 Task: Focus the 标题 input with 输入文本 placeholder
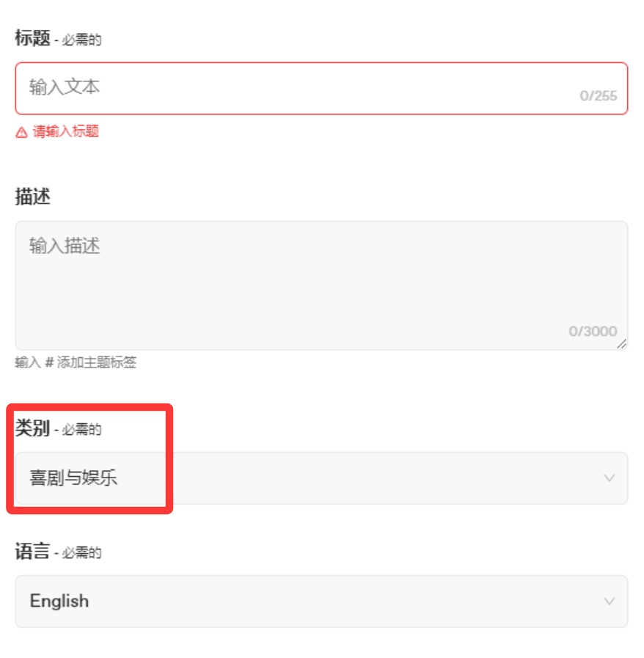point(293,88)
